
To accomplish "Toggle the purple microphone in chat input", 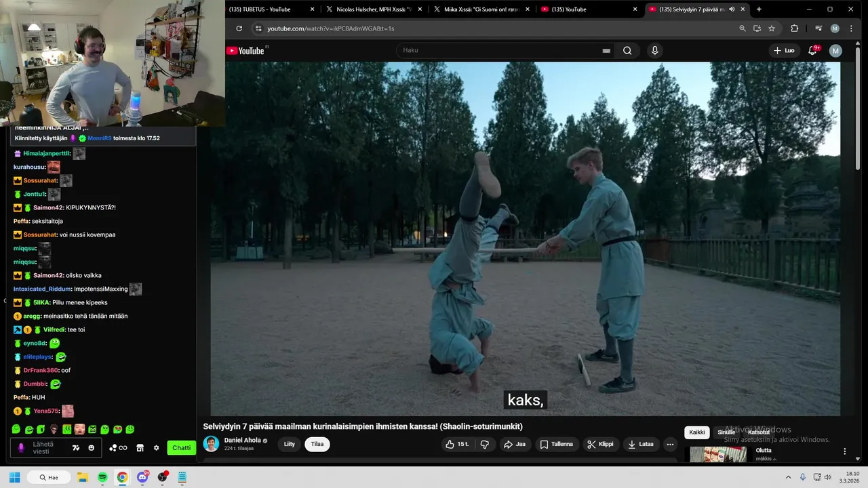I will [20, 448].
